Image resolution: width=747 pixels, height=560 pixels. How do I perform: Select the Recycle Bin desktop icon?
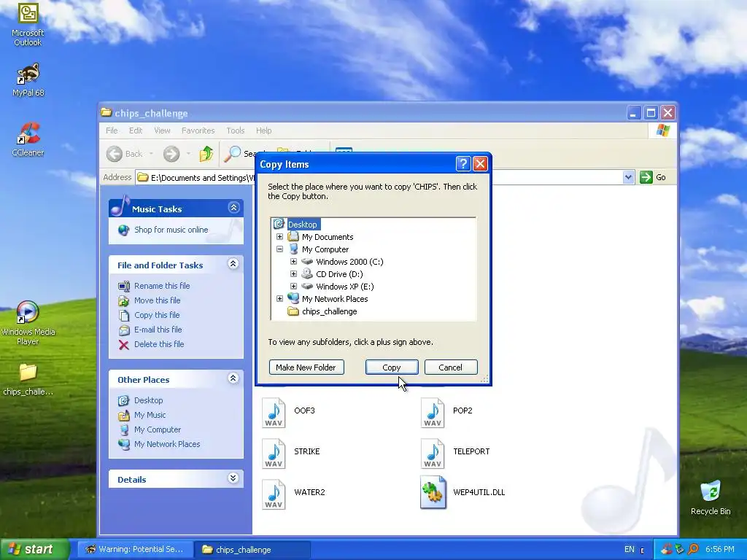click(x=711, y=497)
